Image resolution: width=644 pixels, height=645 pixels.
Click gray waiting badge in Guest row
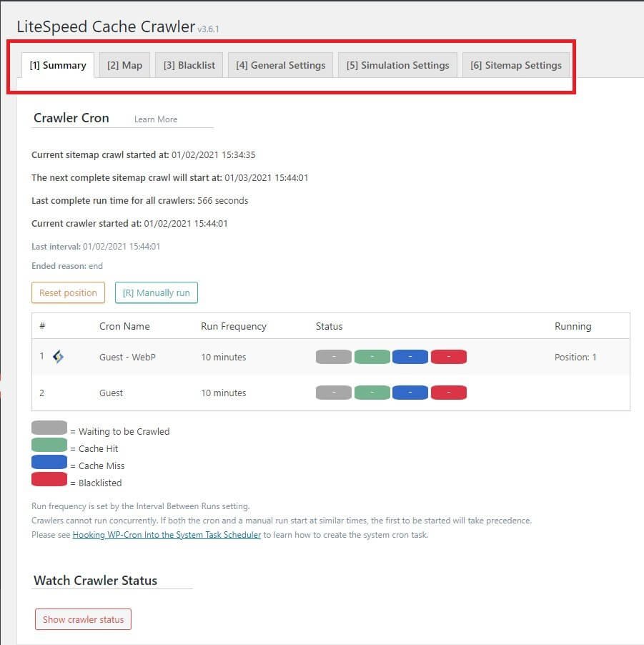[x=334, y=393]
